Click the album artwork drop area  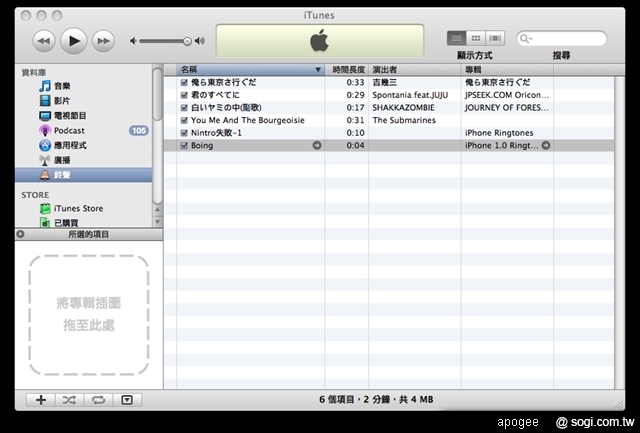(x=89, y=315)
